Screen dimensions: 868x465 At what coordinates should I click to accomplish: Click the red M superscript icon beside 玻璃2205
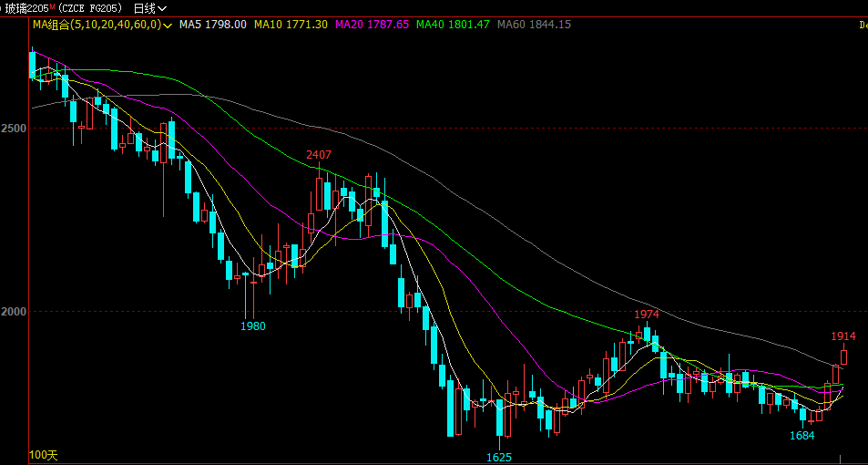[54, 6]
